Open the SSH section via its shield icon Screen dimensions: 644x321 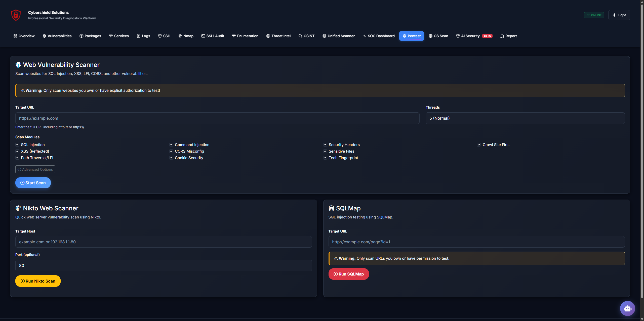click(160, 36)
